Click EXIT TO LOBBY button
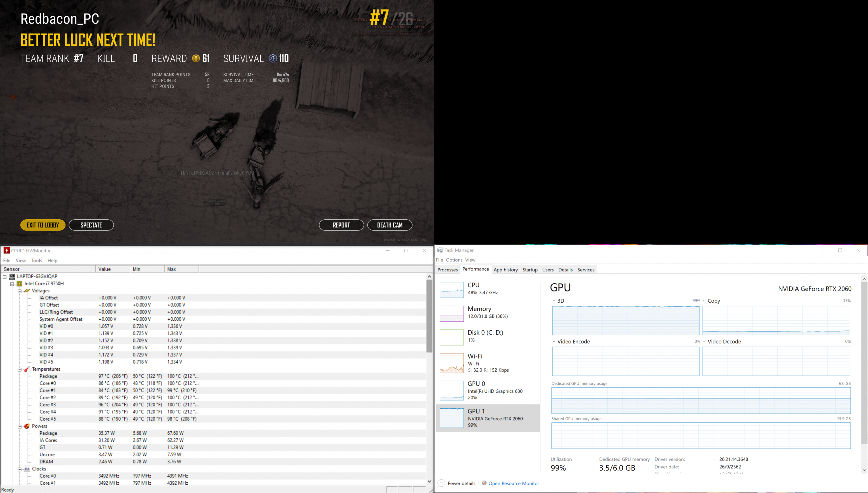The image size is (868, 493). pyautogui.click(x=43, y=225)
